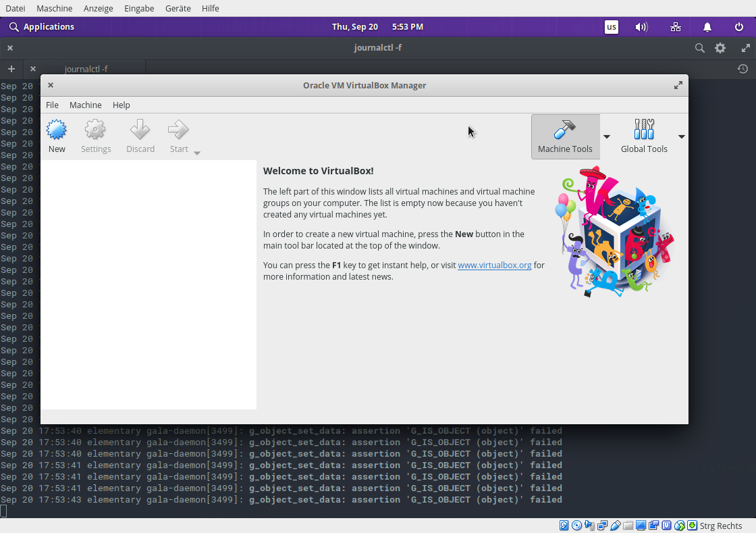The height and width of the screenshot is (533, 756).
Task: Click the Welcome to VirtualBox! heading
Action: pos(318,171)
